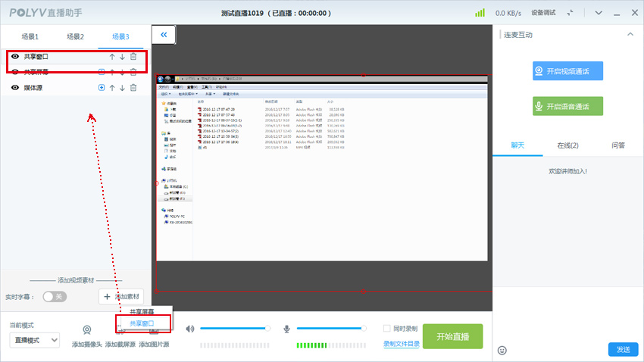Move the 共享窗口 source down
644x362 pixels.
(122, 57)
